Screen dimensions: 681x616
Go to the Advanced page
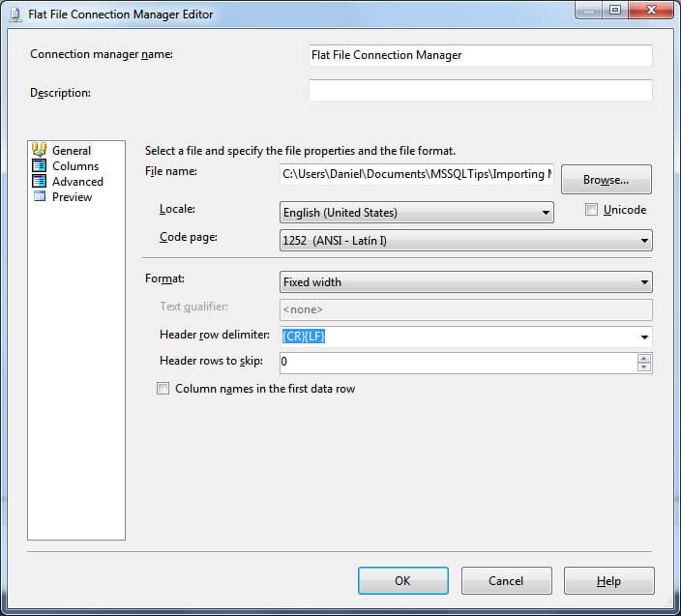tap(77, 182)
